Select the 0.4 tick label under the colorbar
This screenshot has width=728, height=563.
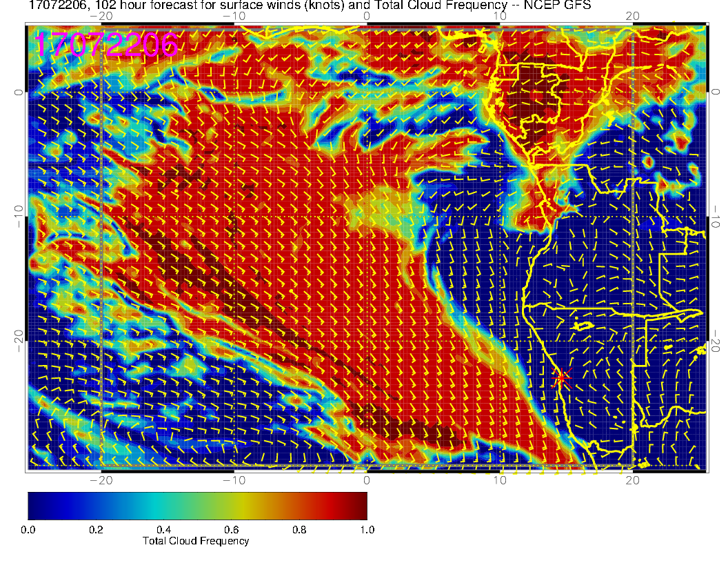point(163,530)
